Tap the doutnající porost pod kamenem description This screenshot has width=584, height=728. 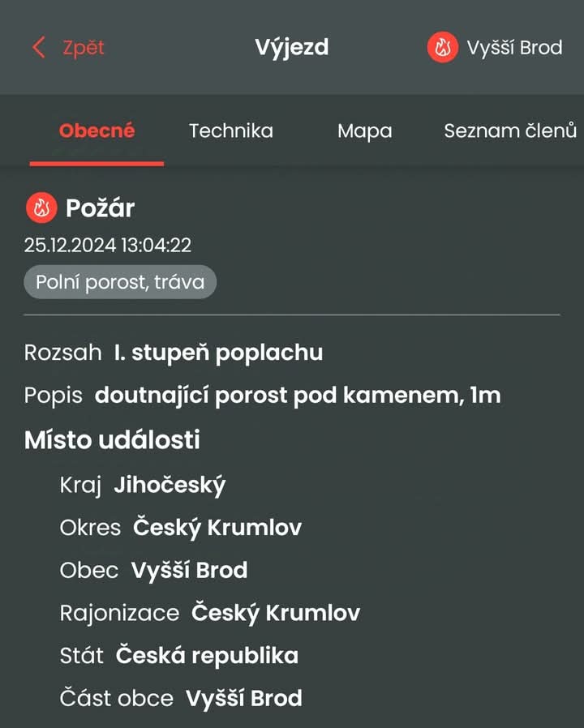point(298,396)
